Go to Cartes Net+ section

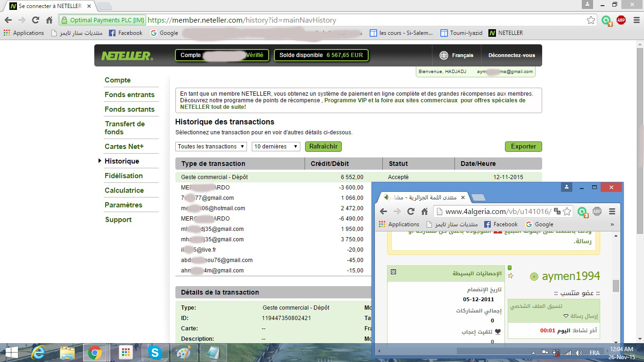124,147
